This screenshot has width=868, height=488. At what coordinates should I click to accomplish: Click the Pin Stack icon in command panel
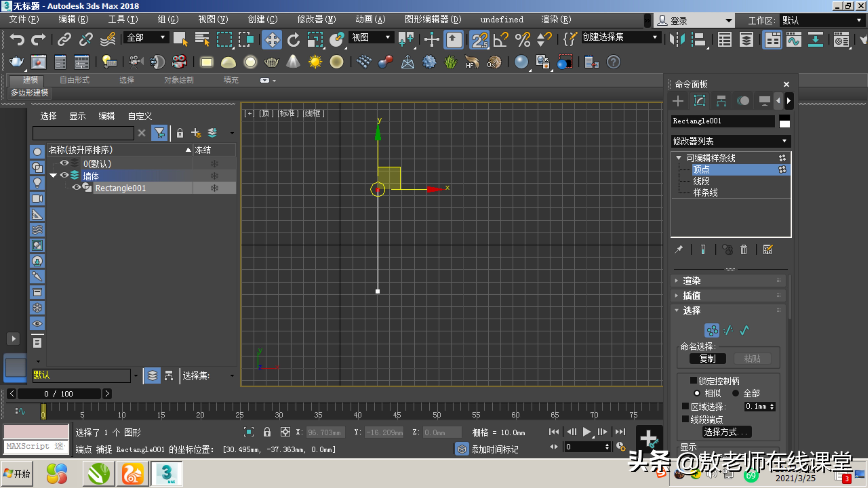(x=678, y=249)
